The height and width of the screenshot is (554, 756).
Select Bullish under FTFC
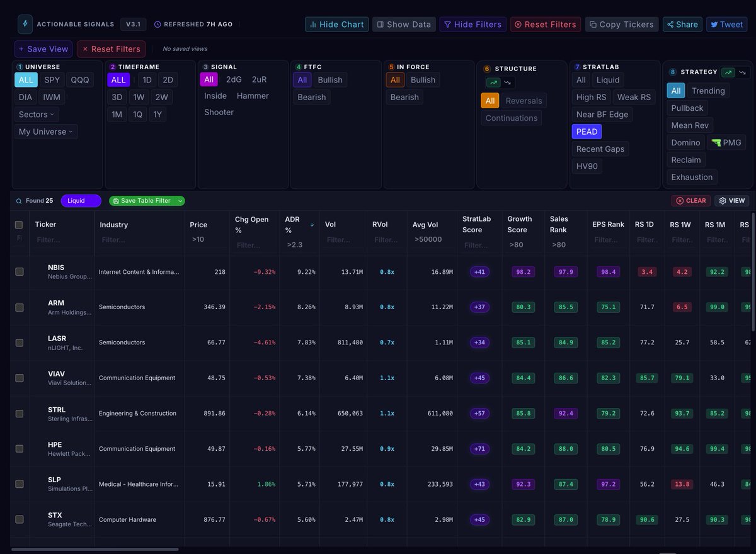pos(330,80)
